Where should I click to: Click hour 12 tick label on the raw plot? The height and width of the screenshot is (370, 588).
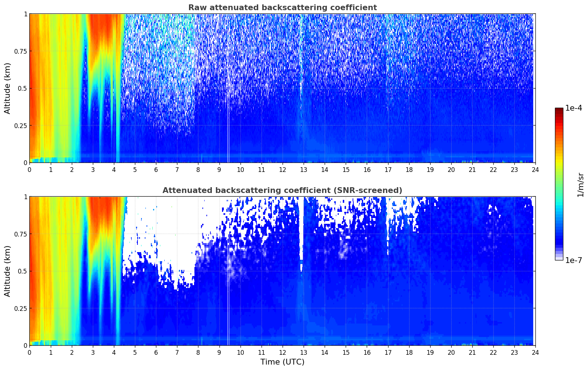point(282,169)
